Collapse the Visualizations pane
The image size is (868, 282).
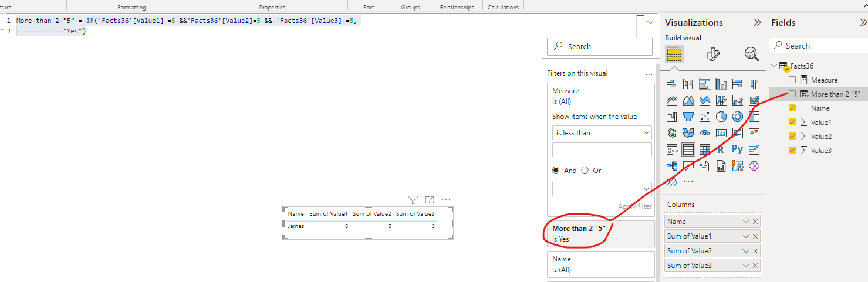point(757,22)
